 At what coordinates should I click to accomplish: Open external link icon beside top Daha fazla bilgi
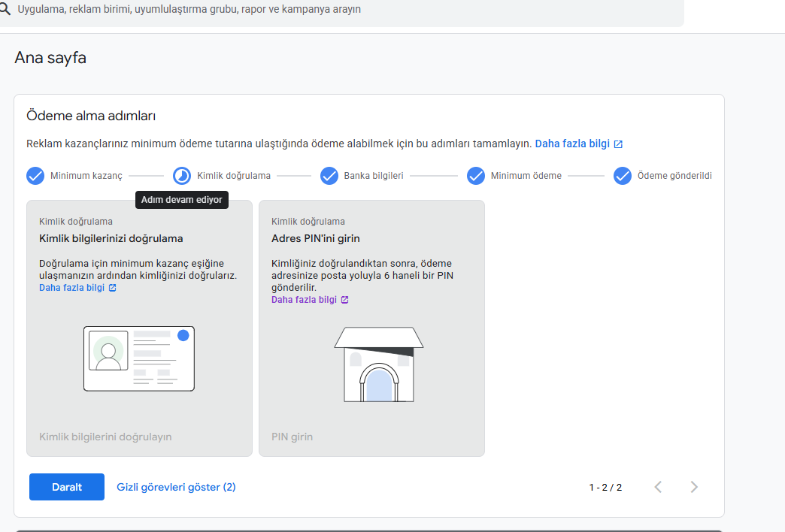(618, 144)
